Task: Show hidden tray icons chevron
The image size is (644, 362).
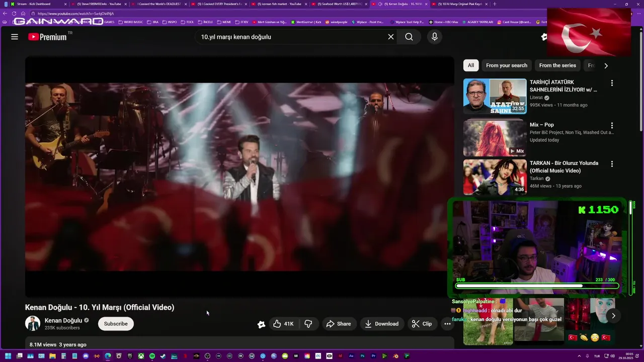Action: coord(579,356)
